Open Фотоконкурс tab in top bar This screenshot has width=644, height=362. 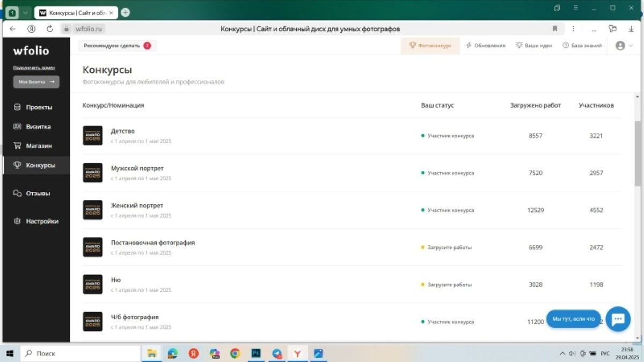430,46
